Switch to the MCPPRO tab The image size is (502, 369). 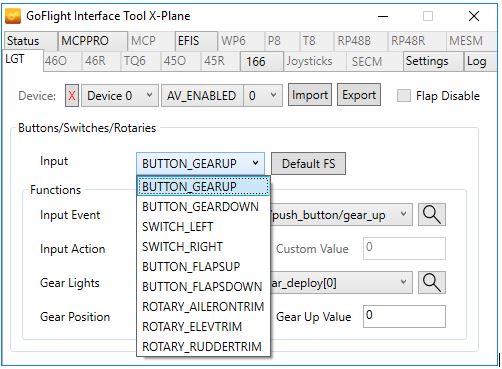[x=92, y=41]
